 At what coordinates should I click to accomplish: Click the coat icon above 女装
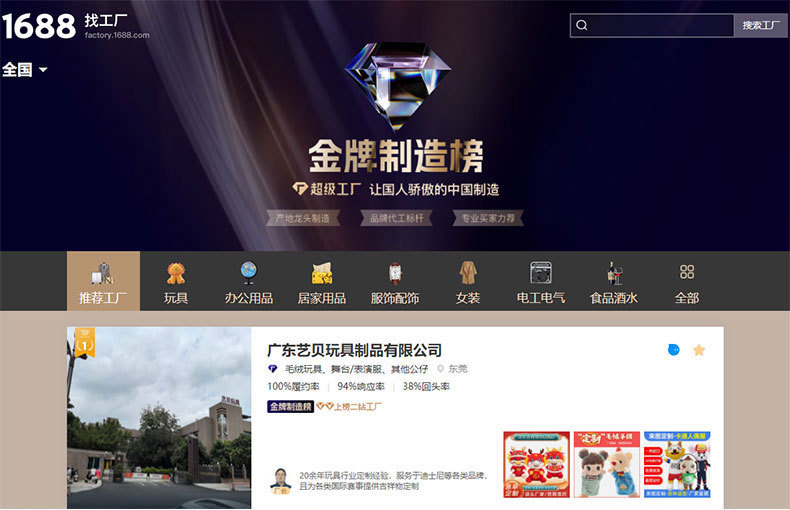point(468,273)
